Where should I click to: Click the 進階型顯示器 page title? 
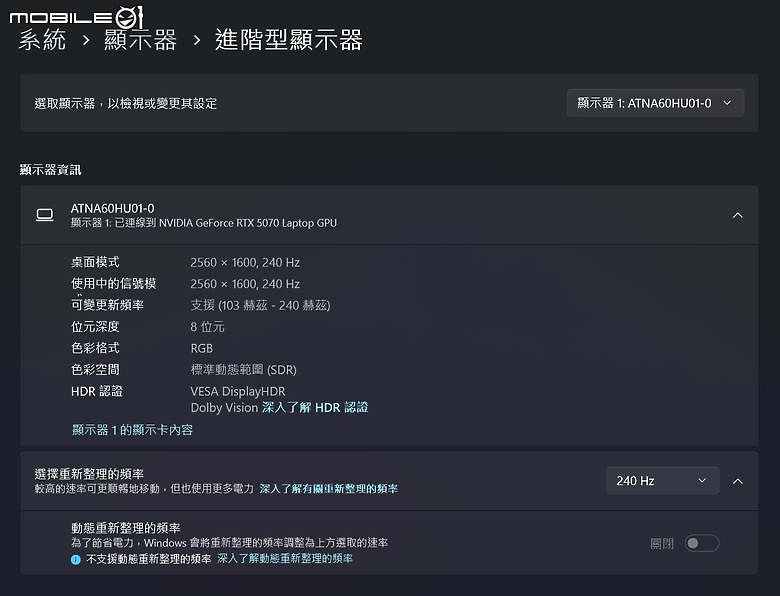(x=289, y=40)
